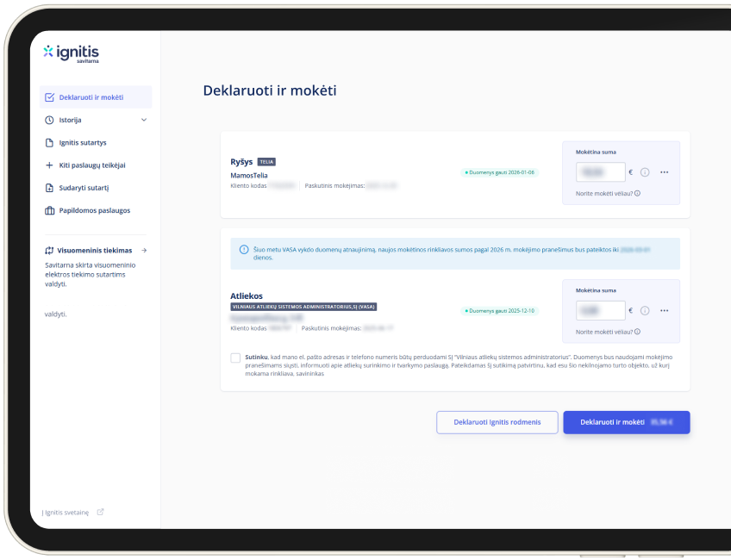
Task: Click the Ryšys payable amount input field
Action: tap(600, 172)
